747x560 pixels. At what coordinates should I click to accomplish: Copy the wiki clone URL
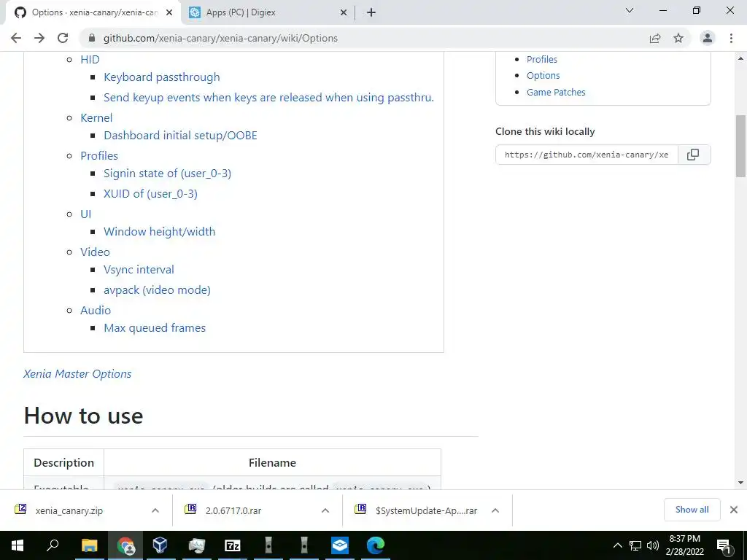click(x=694, y=155)
